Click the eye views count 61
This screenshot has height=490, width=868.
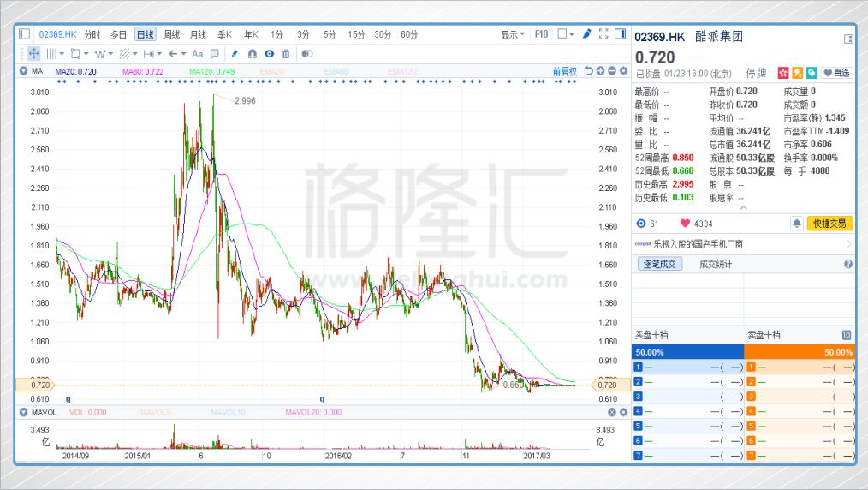point(648,224)
